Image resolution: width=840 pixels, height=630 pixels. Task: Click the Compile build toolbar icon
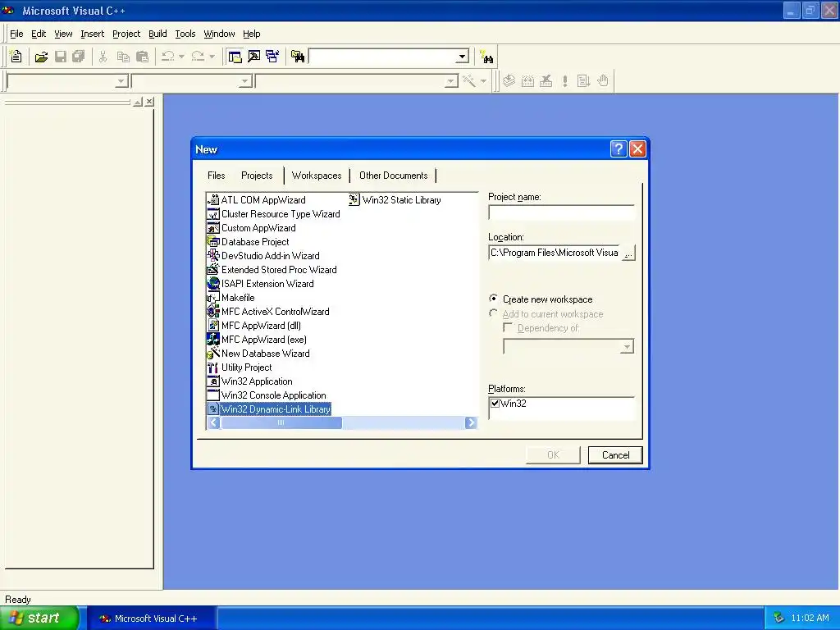(x=509, y=81)
